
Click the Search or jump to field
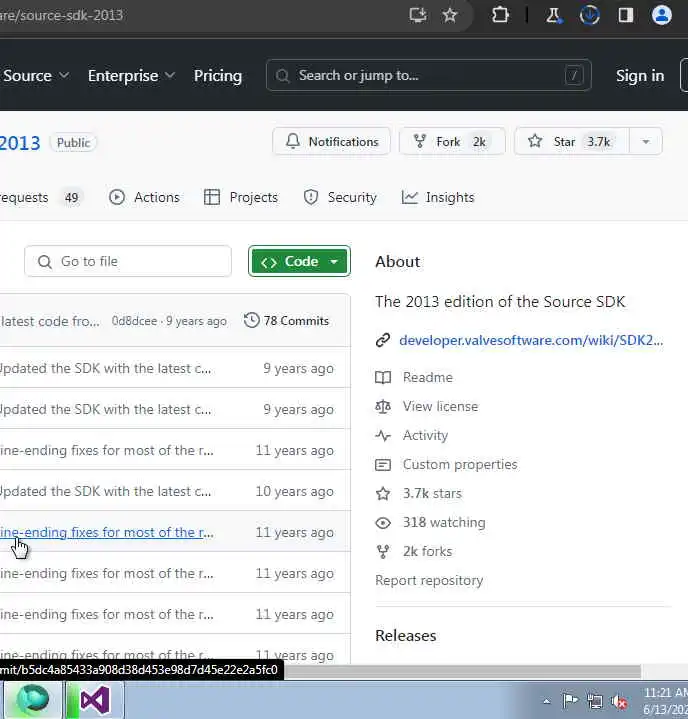click(x=428, y=75)
